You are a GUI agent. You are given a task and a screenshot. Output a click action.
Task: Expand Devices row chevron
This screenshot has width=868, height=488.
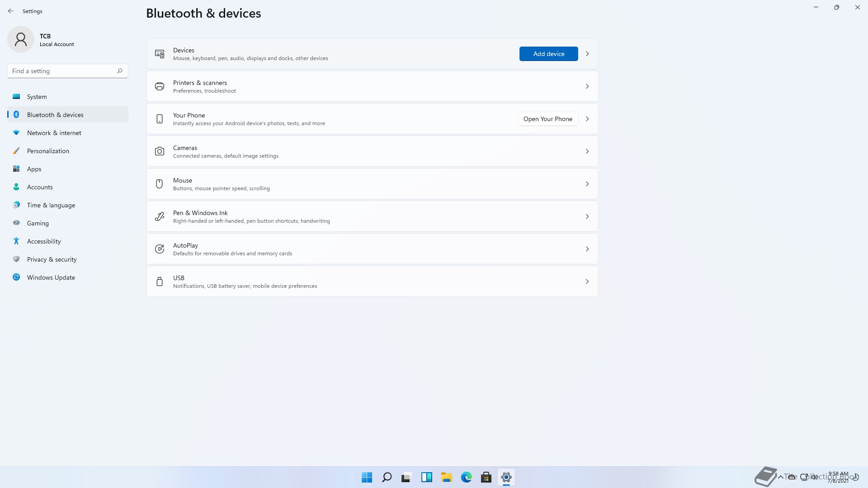pos(587,54)
